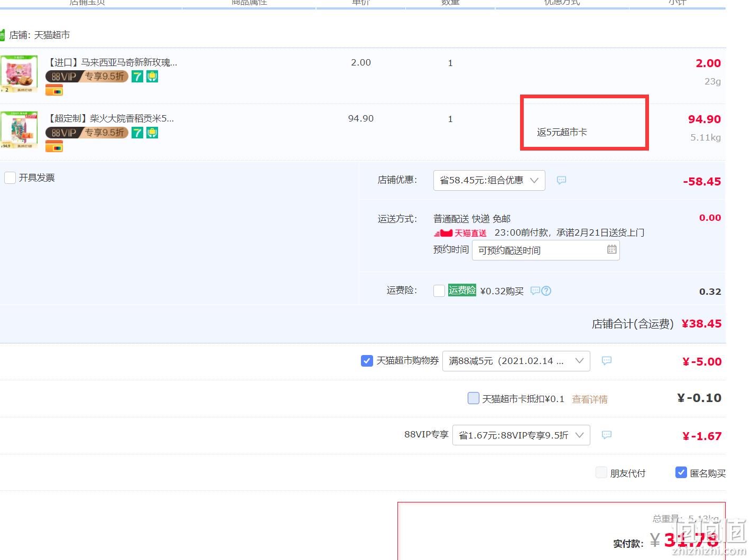The width and height of the screenshot is (751, 560).
Task: Click the coupon deduction ¥-5.00 amount
Action: click(702, 362)
